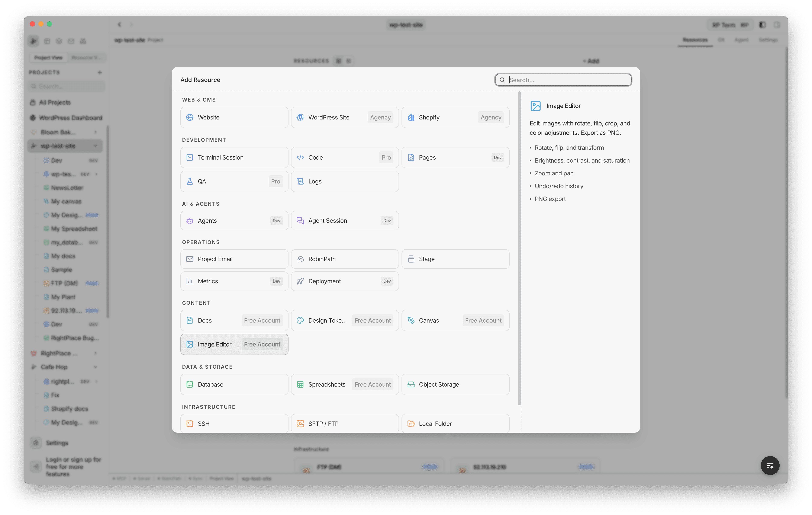Toggle dark mode with the half-circle icon
The width and height of the screenshot is (812, 515).
pyautogui.click(x=762, y=24)
